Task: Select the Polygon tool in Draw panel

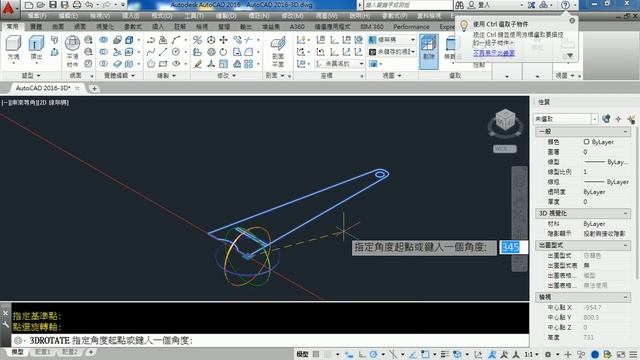Action: [151, 64]
